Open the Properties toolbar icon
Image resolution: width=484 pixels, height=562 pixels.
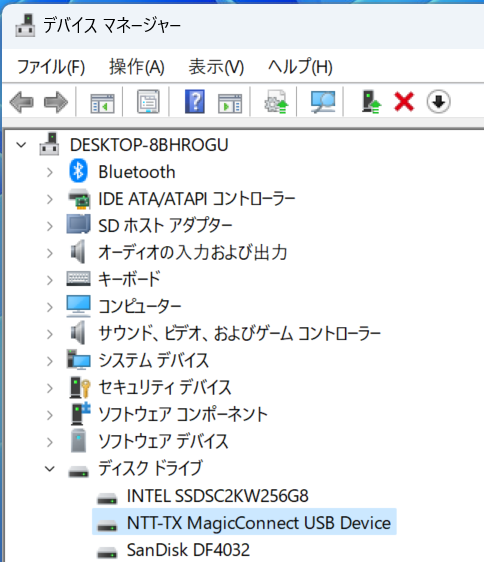coord(148,102)
